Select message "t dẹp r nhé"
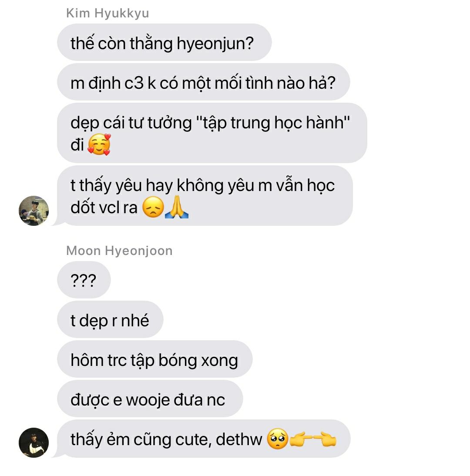The width and height of the screenshot is (470, 476). [110, 319]
